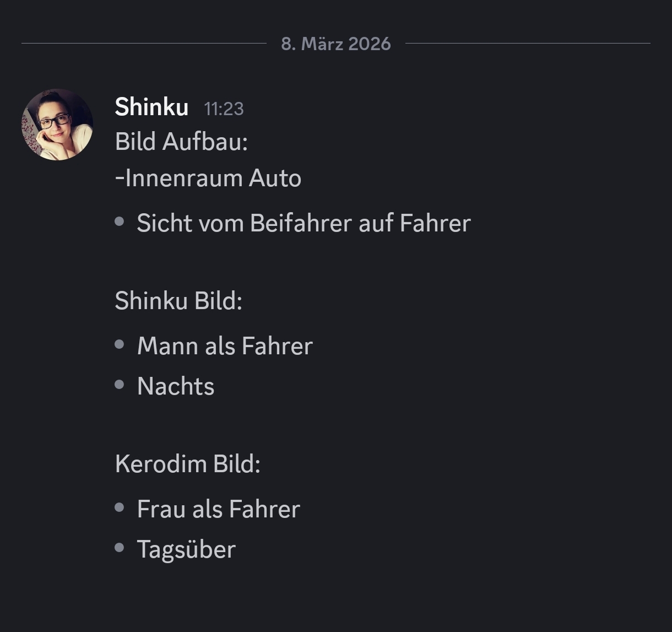Screen dimensions: 672x632
Task: Click bullet point before 'Sicht vom Beifahrer'
Action: [120, 222]
